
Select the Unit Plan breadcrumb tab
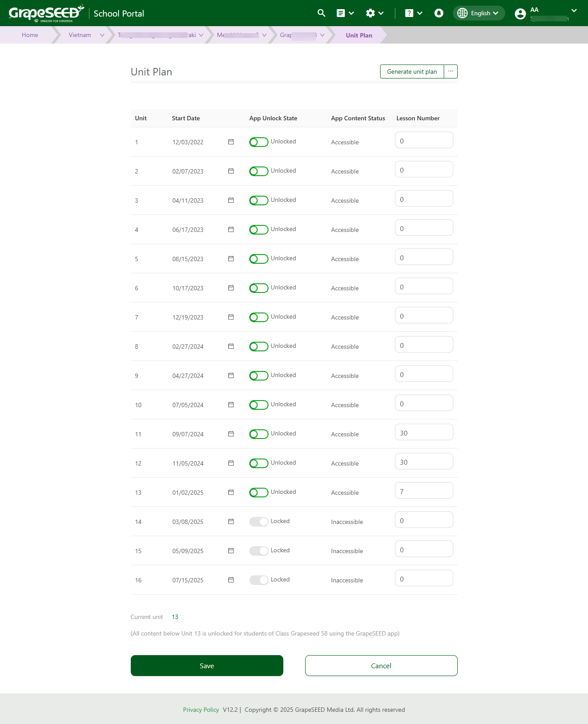pyautogui.click(x=359, y=35)
